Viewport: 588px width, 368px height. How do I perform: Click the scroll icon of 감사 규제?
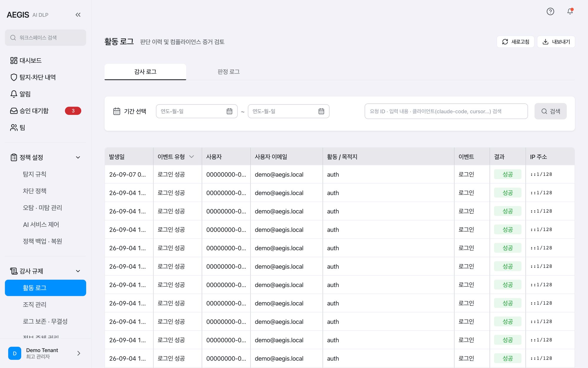point(14,271)
